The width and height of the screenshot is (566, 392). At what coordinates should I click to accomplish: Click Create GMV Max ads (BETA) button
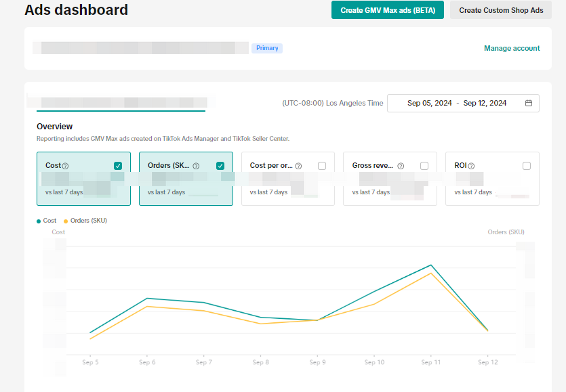388,10
